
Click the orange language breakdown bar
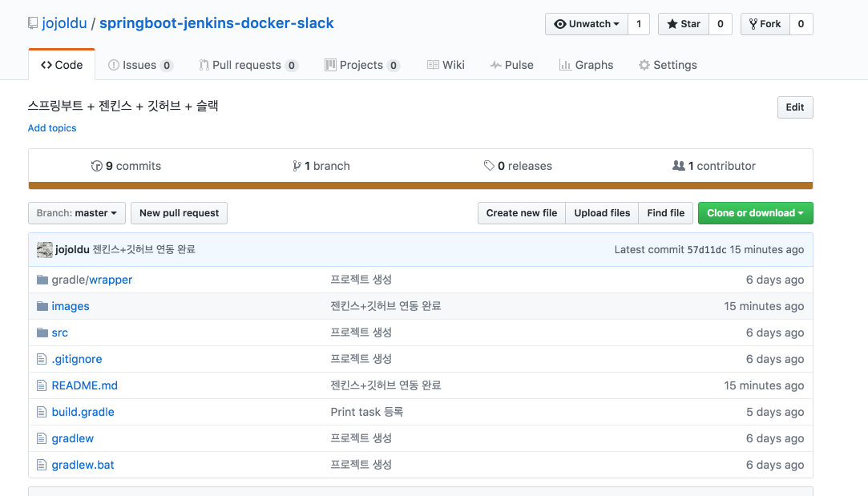tap(421, 186)
